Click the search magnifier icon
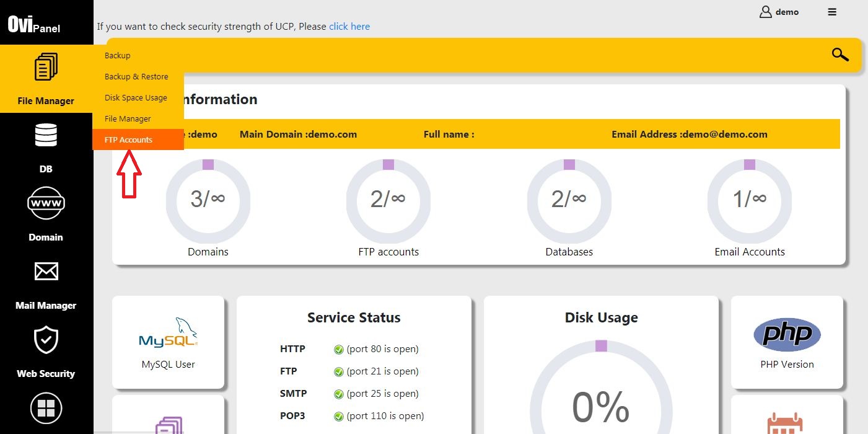Screen dimensions: 868x434 [x=840, y=55]
